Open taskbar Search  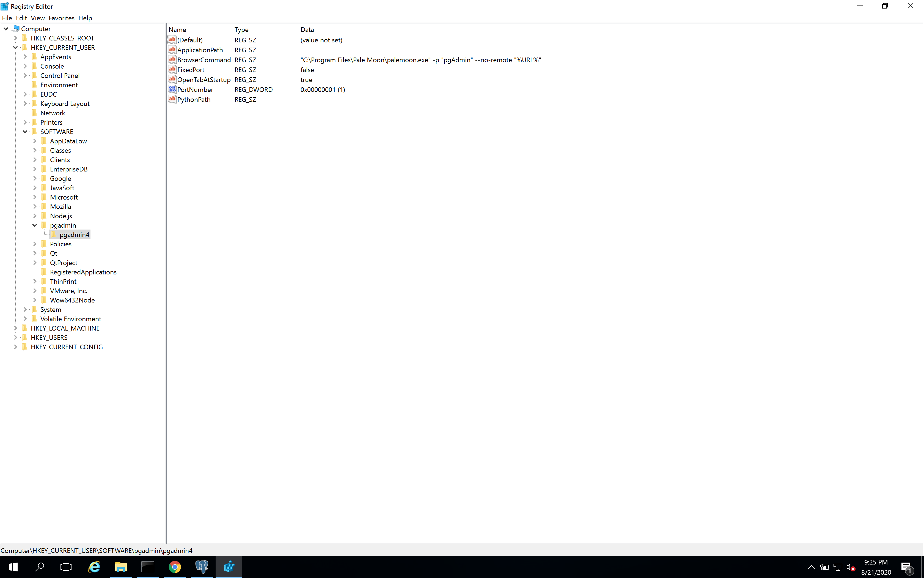40,567
